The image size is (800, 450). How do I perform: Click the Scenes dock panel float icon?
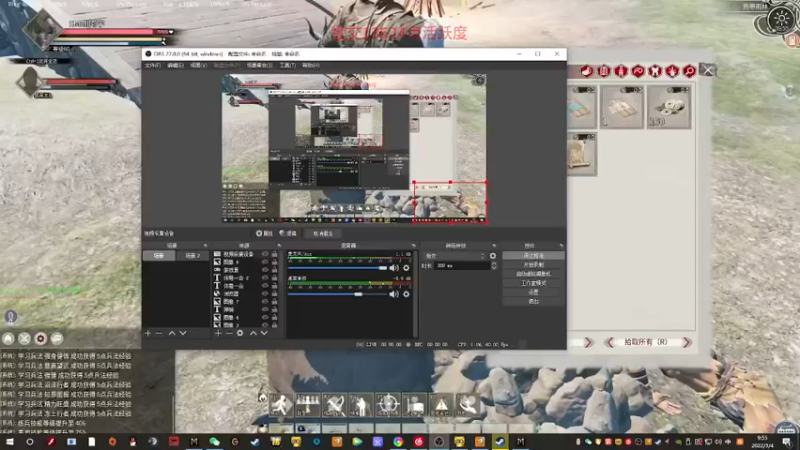206,245
